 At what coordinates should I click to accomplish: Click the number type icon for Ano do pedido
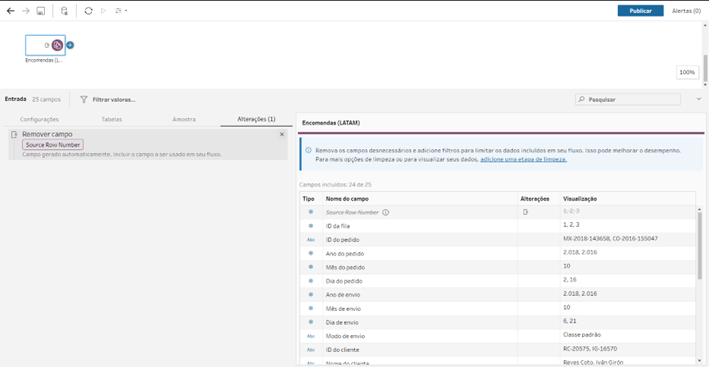click(311, 253)
